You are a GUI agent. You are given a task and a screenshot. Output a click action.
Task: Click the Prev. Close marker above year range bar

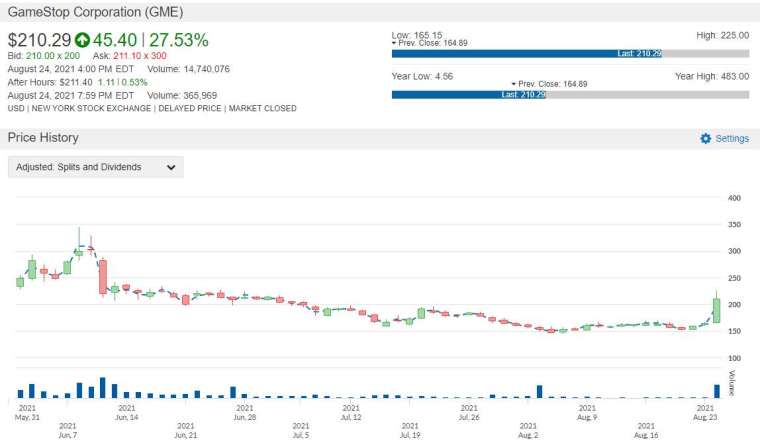coord(549,84)
